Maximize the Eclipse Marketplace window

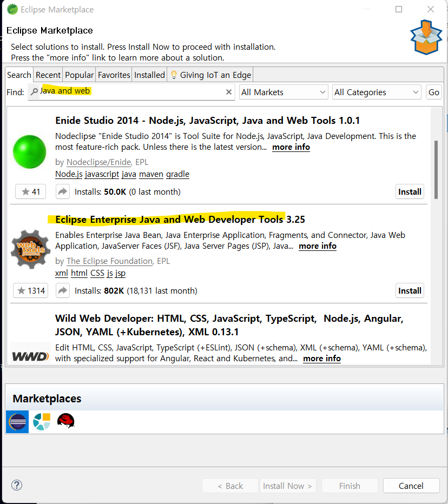[x=399, y=9]
